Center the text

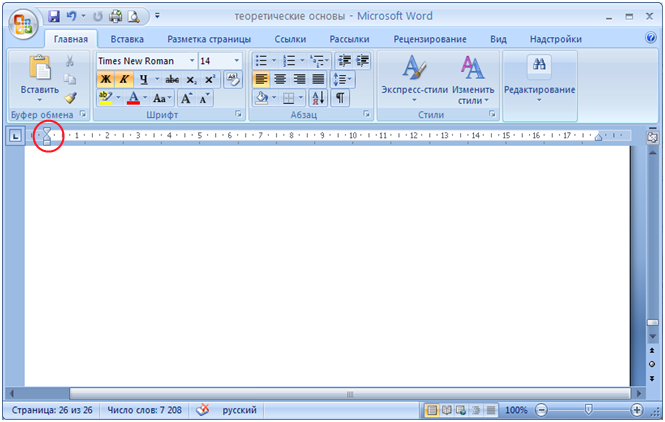[280, 79]
